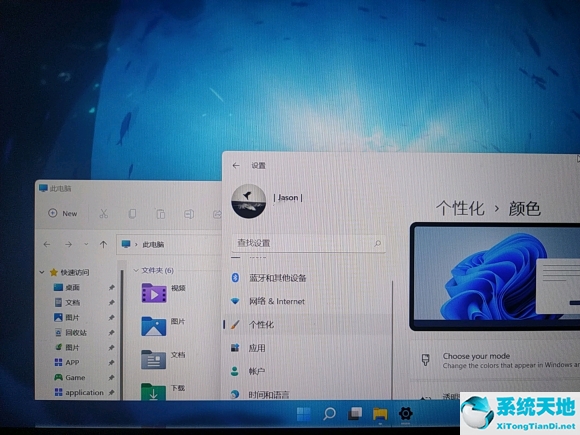Select 文档 in quick access list
This screenshot has height=435, width=580.
[x=72, y=303]
